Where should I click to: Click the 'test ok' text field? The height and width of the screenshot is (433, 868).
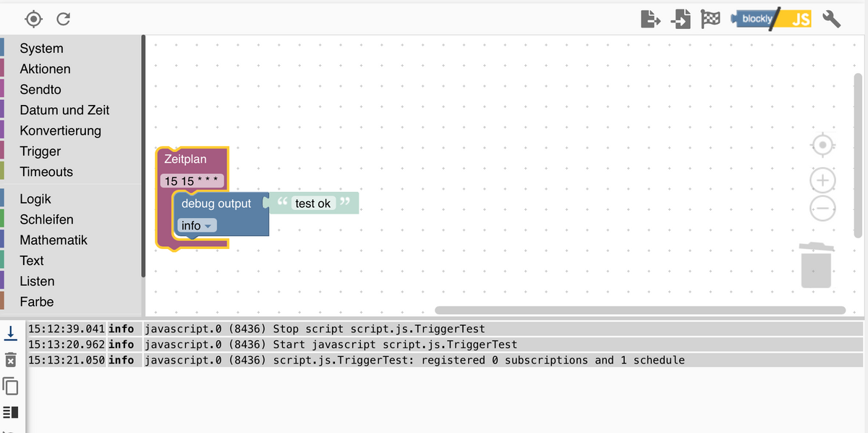tap(312, 203)
